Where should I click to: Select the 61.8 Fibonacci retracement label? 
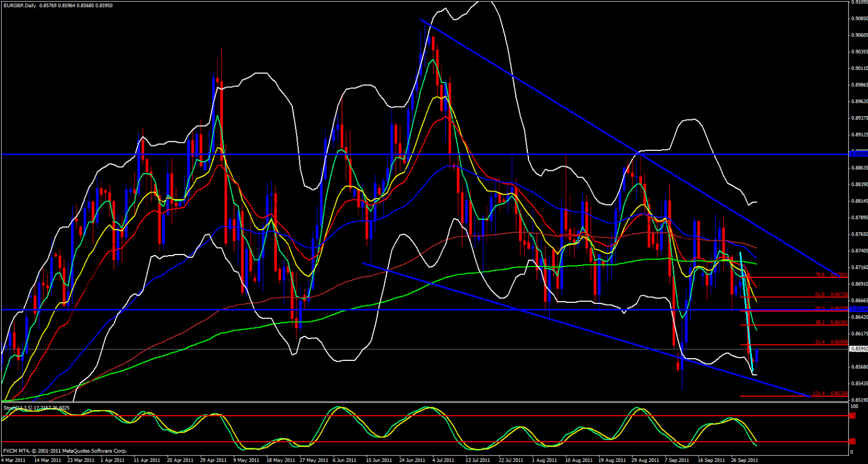click(x=819, y=295)
